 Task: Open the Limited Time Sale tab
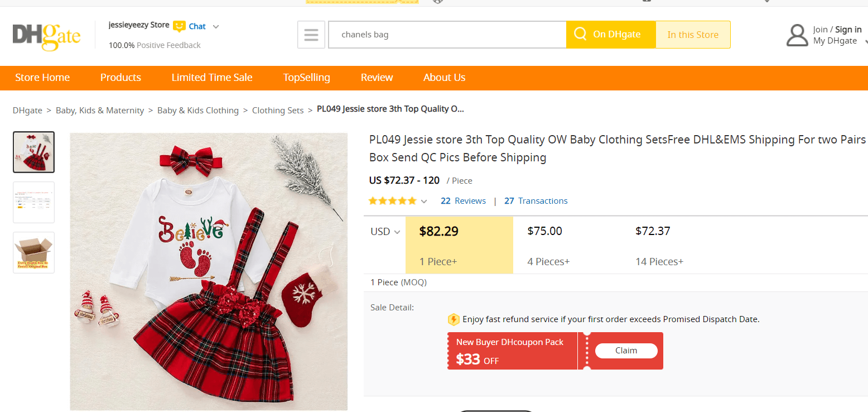(x=212, y=78)
